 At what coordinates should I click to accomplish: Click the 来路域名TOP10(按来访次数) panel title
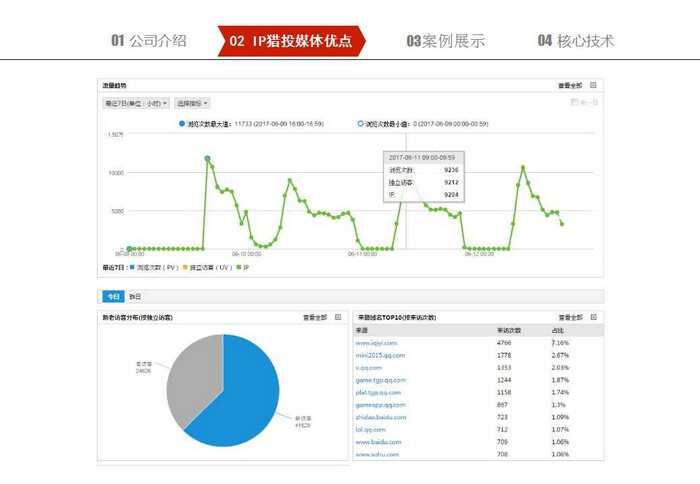click(x=397, y=317)
